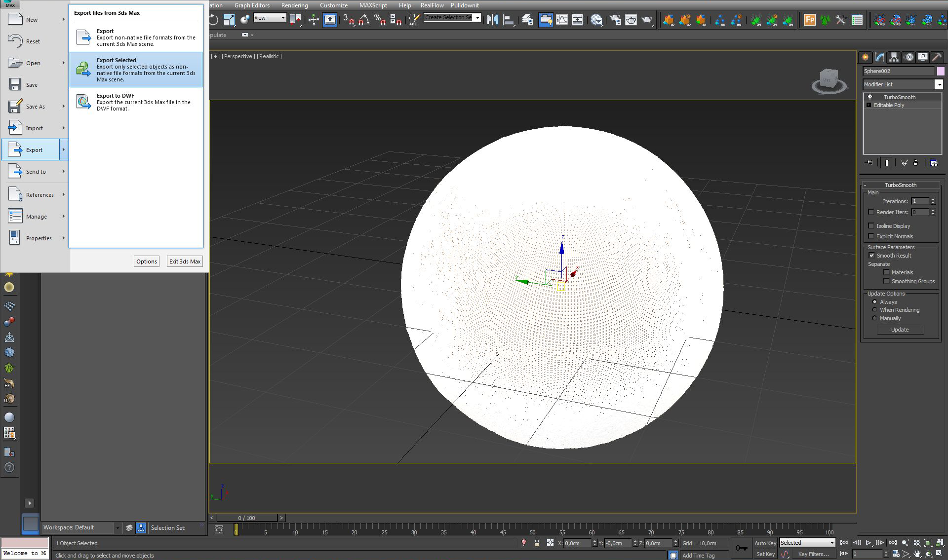
Task: Open the View reference coordinate dropdown
Action: pos(270,18)
